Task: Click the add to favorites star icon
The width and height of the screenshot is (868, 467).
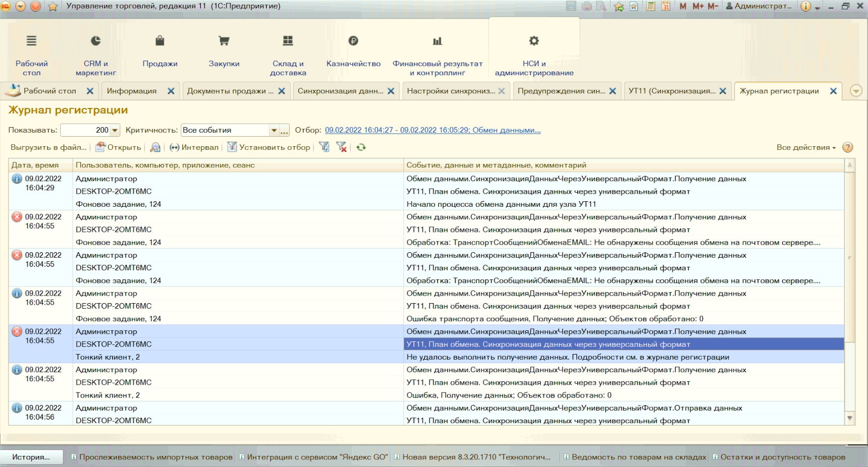Action: tap(619, 7)
